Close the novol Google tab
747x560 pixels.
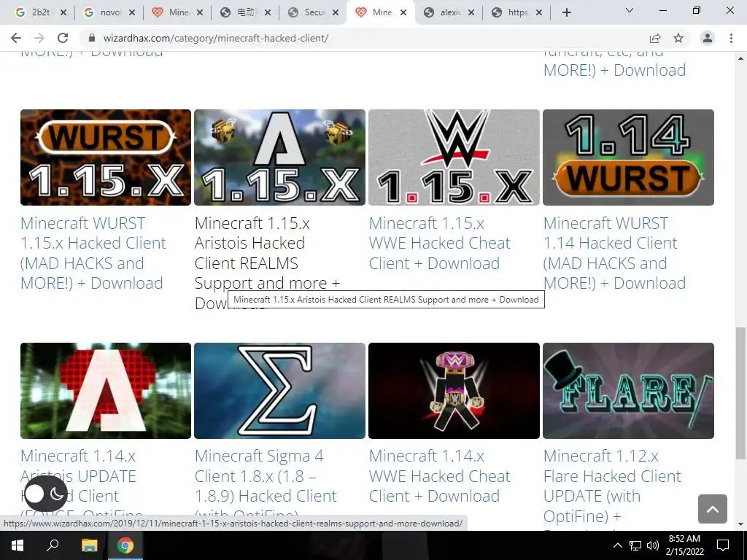click(132, 13)
